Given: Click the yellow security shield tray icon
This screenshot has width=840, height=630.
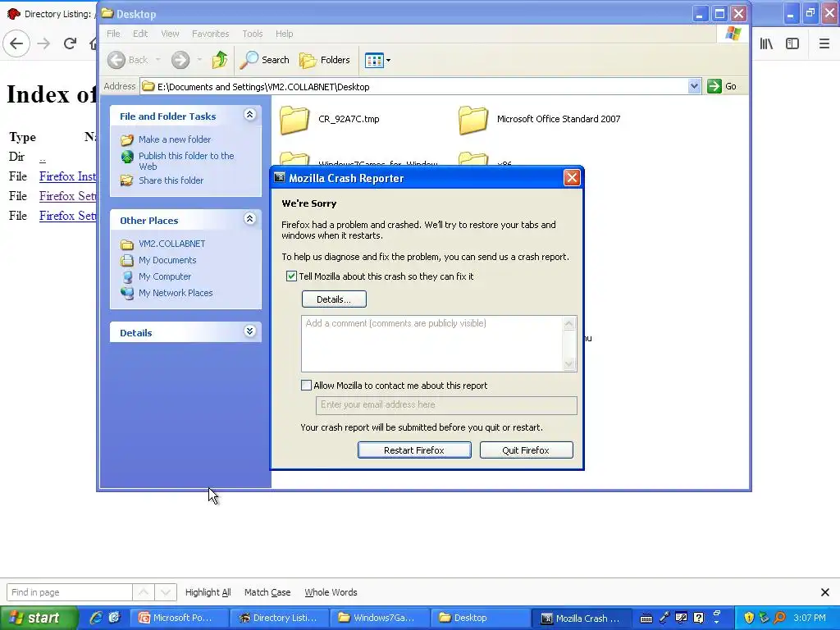Looking at the screenshot, I should (x=749, y=618).
